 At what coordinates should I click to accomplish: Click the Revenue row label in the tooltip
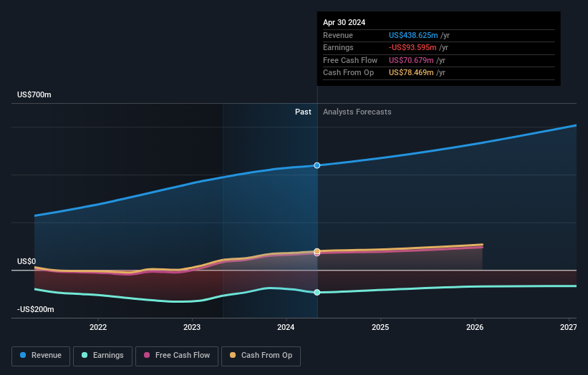coord(338,35)
